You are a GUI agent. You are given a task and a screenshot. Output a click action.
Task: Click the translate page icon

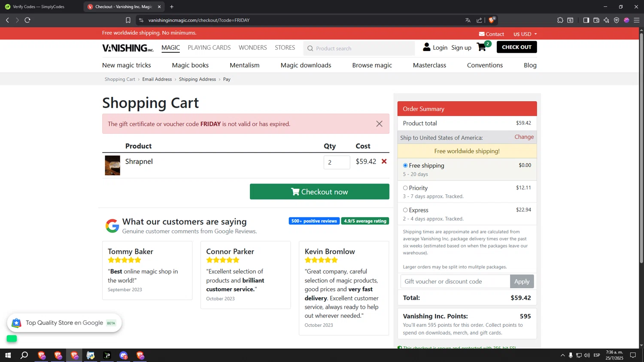click(x=468, y=20)
